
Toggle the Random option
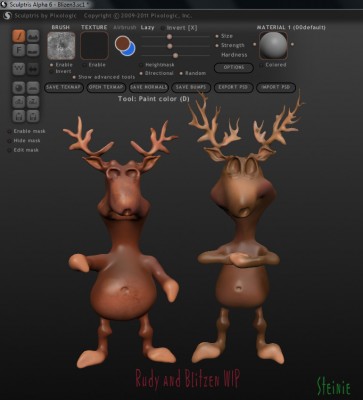[193, 73]
